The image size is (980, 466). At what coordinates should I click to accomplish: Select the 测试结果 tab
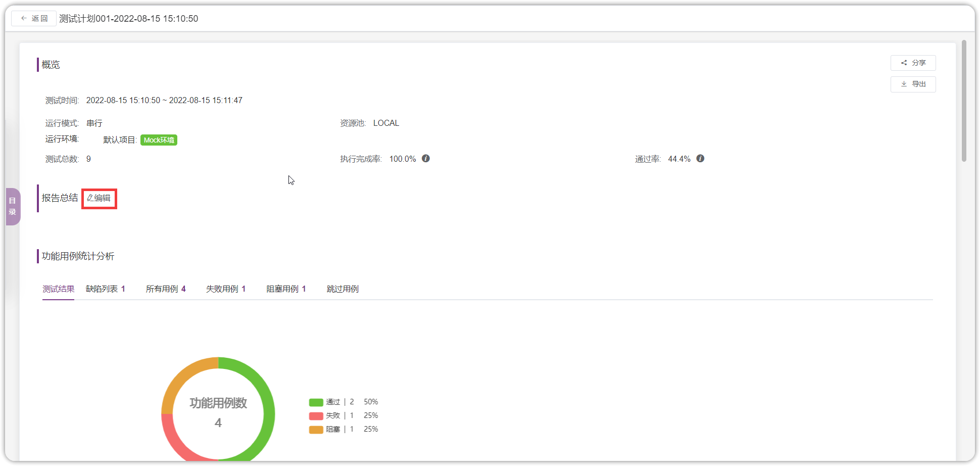pyautogui.click(x=59, y=289)
